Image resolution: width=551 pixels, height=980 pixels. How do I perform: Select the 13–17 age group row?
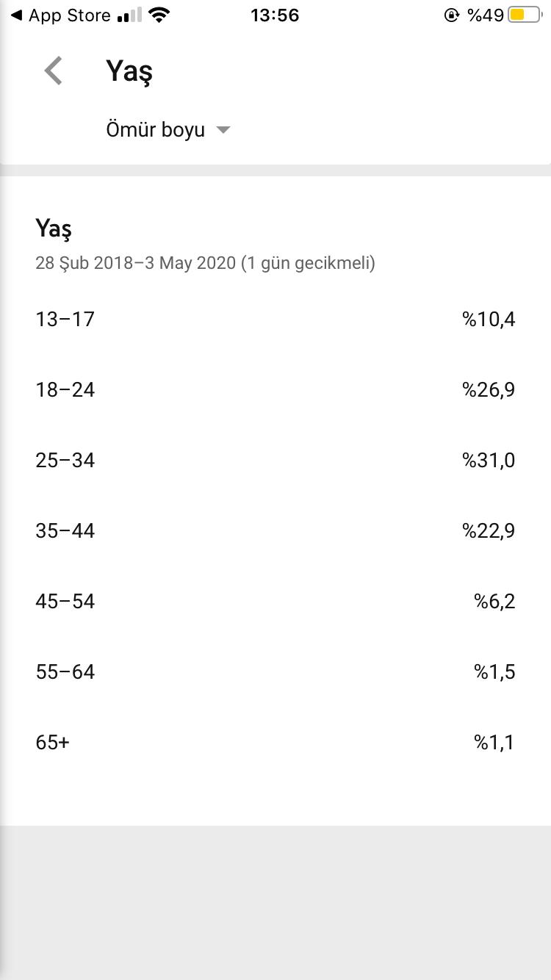point(275,319)
